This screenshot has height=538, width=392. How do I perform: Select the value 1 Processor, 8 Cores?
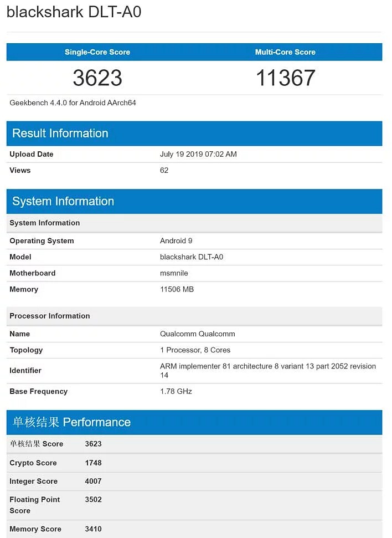195,350
